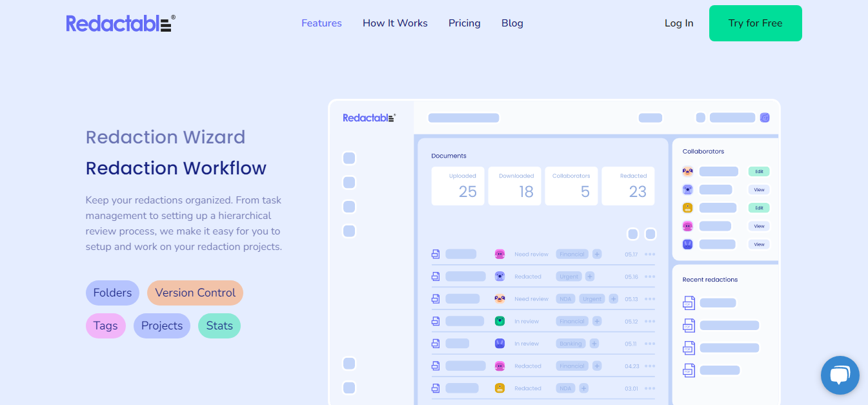Screen dimensions: 868x405
Task: Open the Features menu item
Action: click(321, 23)
